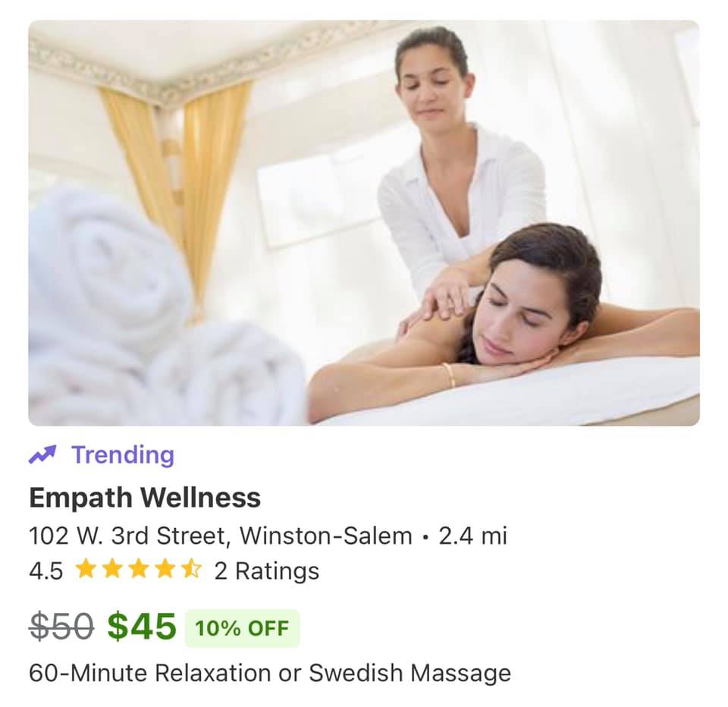Open the 102 W. 3rd Street address

tap(130, 536)
